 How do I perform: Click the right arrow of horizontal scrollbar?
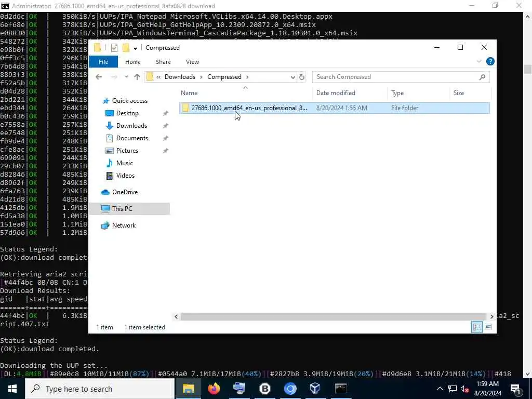[491, 316]
